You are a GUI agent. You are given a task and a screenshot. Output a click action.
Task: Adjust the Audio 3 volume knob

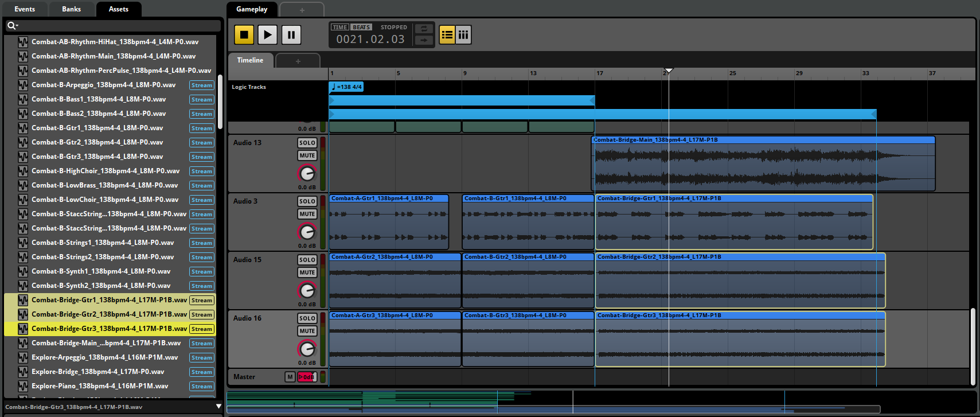pyautogui.click(x=307, y=231)
